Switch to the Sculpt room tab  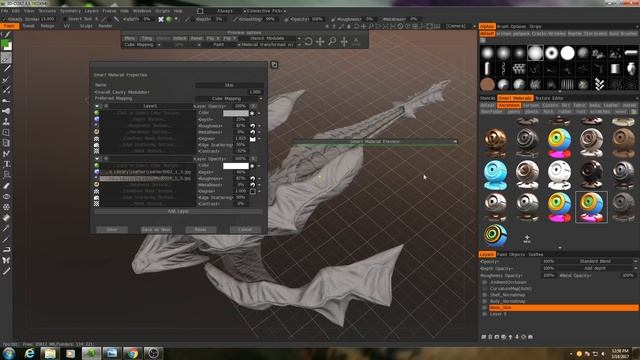[86, 26]
